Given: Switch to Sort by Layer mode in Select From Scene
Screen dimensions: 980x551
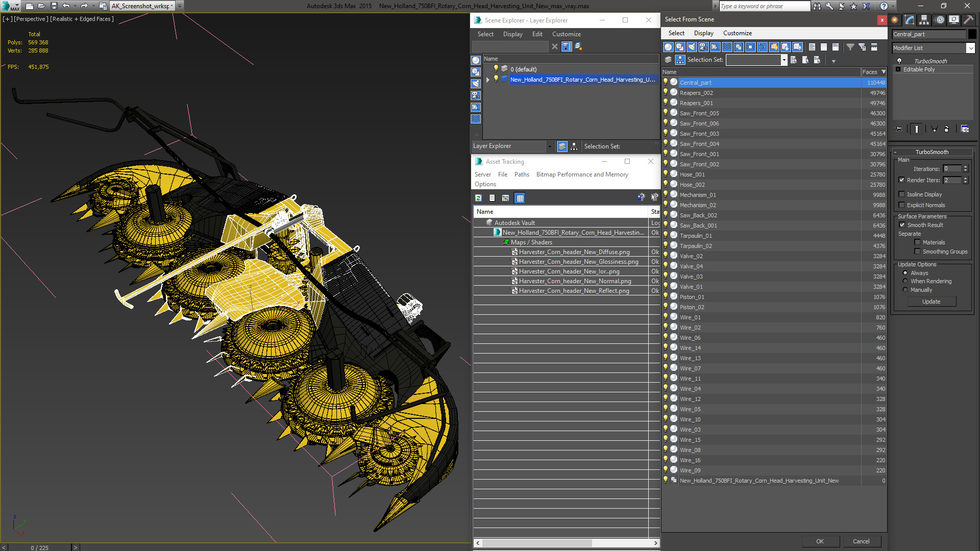Looking at the screenshot, I should click(668, 60).
